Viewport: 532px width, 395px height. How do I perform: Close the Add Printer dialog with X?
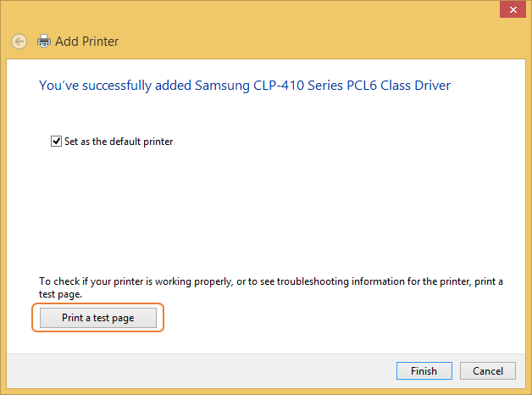[x=513, y=9]
